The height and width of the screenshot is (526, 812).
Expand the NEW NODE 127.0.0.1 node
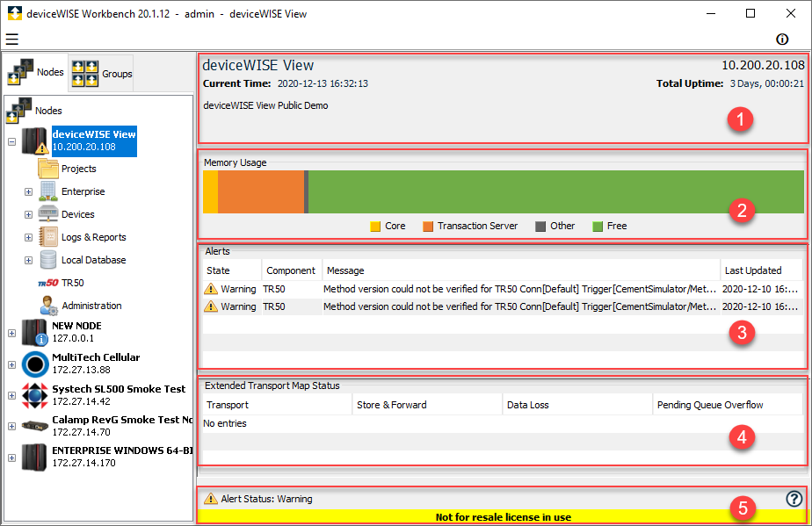click(x=12, y=333)
